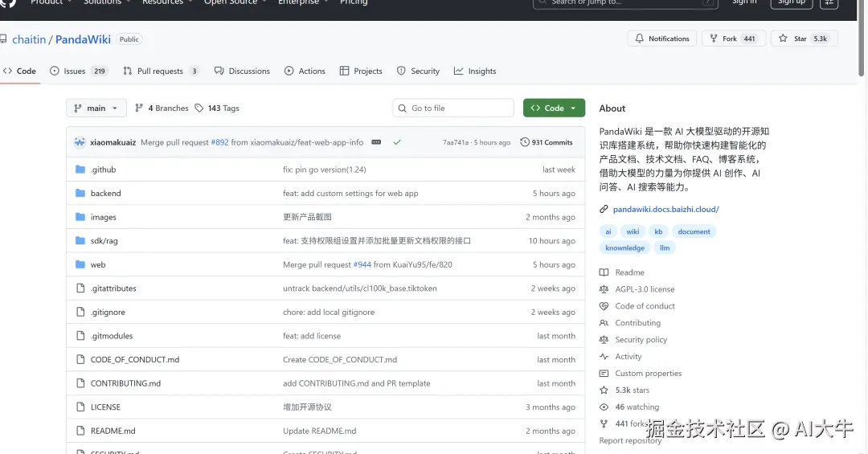Switch to the Discussions tab
Viewport: 868px width, 454px height.
[243, 71]
